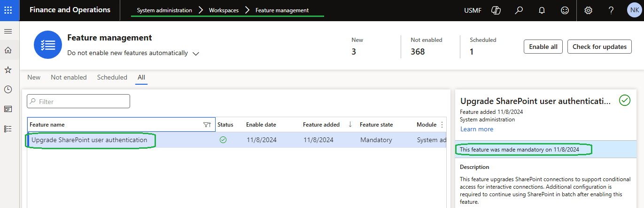Open the Learn more link

477,129
